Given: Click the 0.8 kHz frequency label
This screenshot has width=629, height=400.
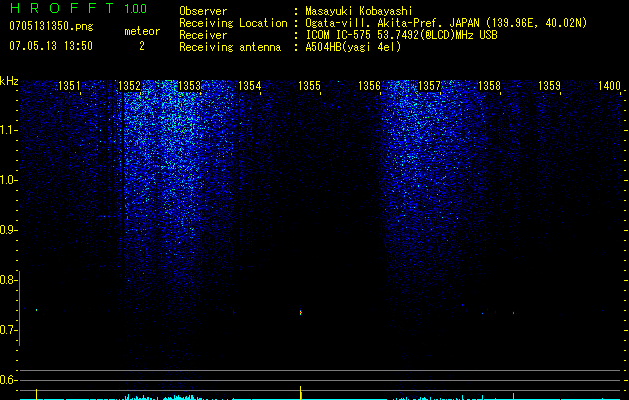Looking at the screenshot, I should coord(7,280).
